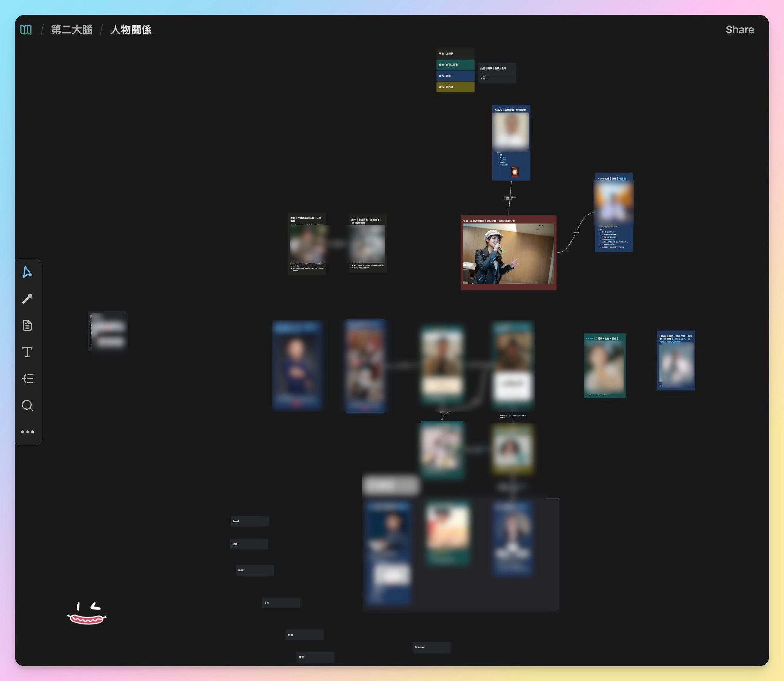
Task: Open the AMOS 商業顧問 card
Action: tap(511, 110)
